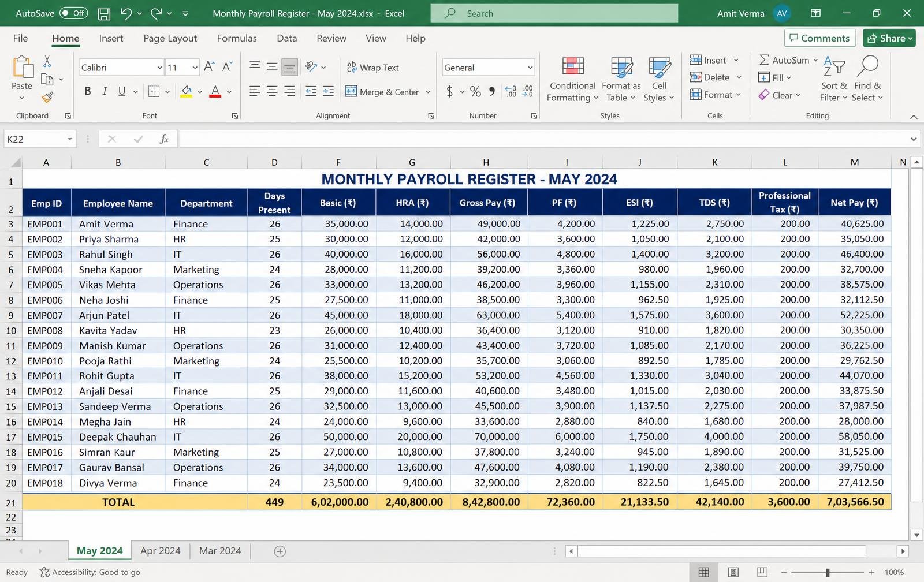The height and width of the screenshot is (582, 924).
Task: Click the Clear button in Editing group
Action: (x=780, y=95)
